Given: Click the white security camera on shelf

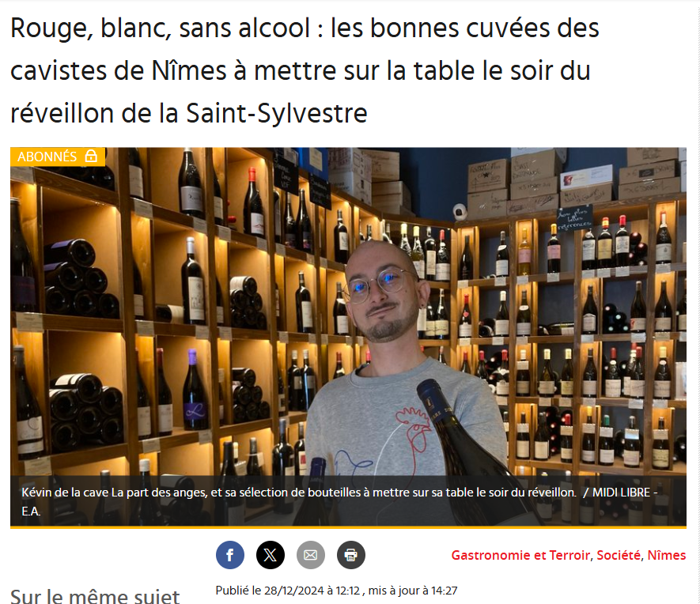Looking at the screenshot, I should point(460,212).
